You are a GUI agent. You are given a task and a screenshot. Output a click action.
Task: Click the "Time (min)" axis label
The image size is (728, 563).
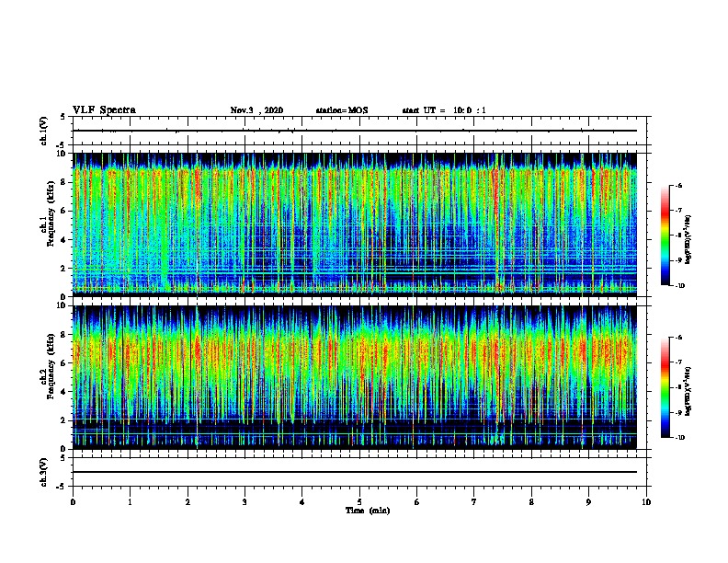click(x=368, y=511)
